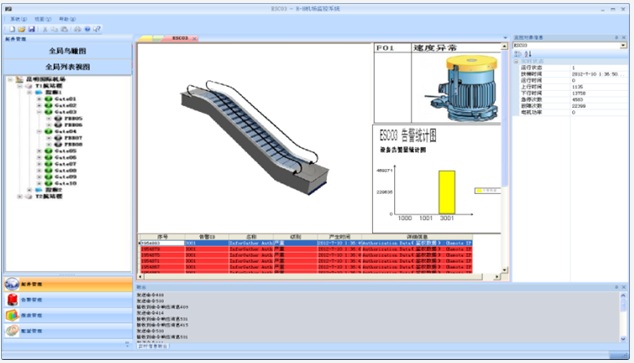
Task: Click the red alarm siren sidebar icon
Action: (12, 300)
